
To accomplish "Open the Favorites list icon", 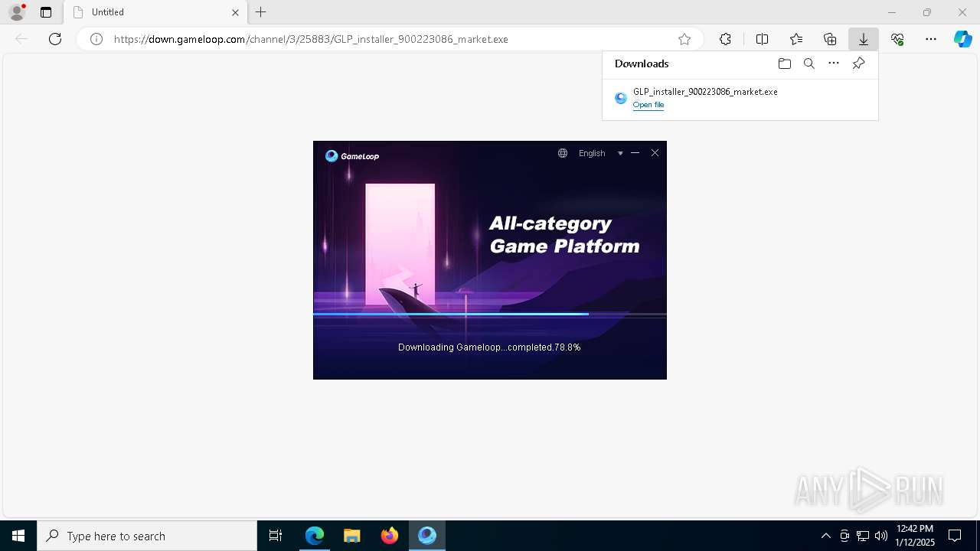I will click(796, 39).
